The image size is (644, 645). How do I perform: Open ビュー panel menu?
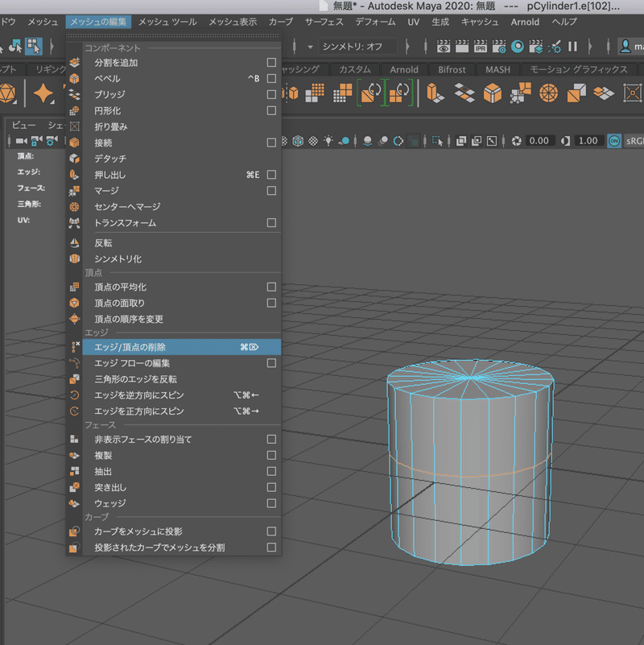pos(24,125)
